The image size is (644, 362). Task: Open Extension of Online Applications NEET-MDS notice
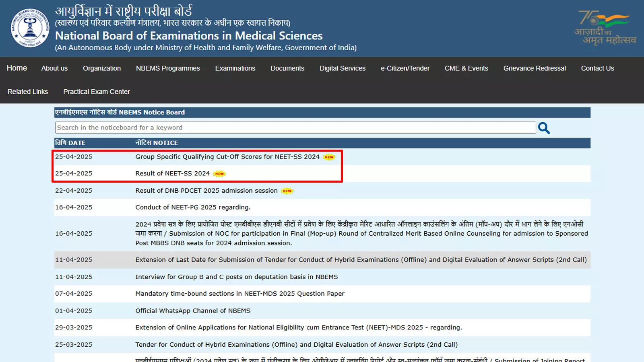pos(299,328)
